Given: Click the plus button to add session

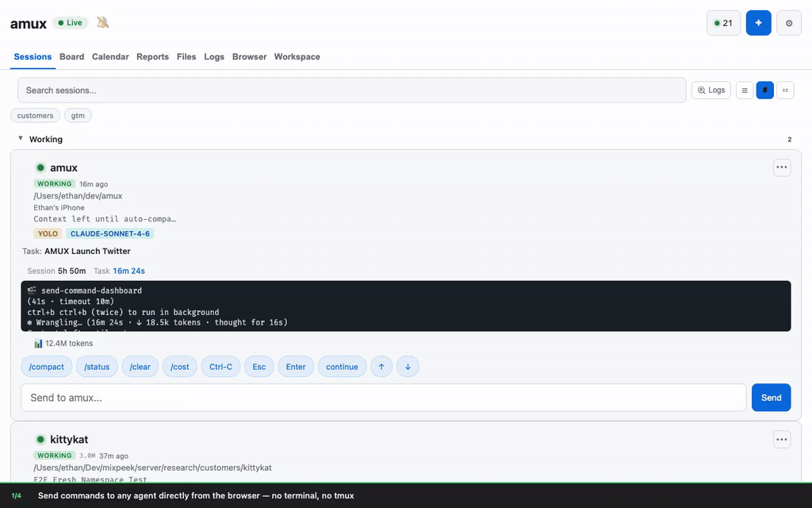Looking at the screenshot, I should 758,23.
